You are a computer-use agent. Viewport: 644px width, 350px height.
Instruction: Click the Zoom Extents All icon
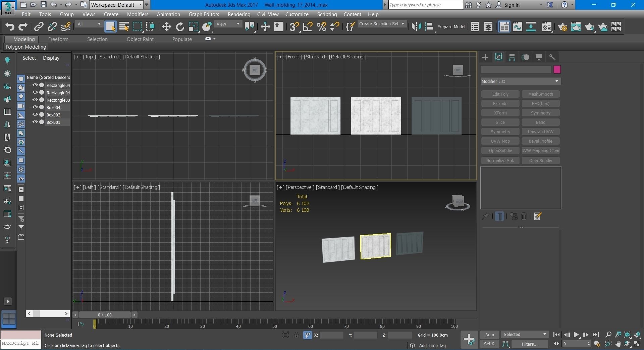pos(637,335)
